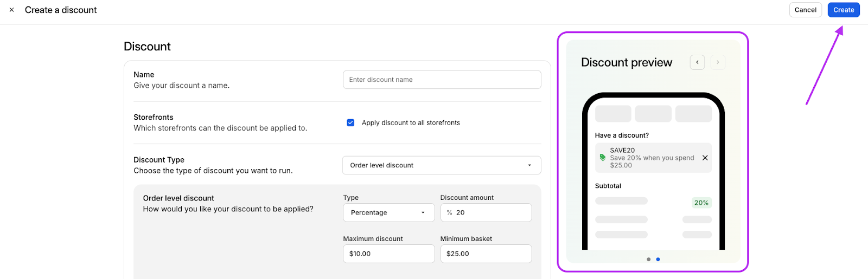Open the Discount Type dropdown
Image resolution: width=868 pixels, height=279 pixels.
pyautogui.click(x=442, y=165)
